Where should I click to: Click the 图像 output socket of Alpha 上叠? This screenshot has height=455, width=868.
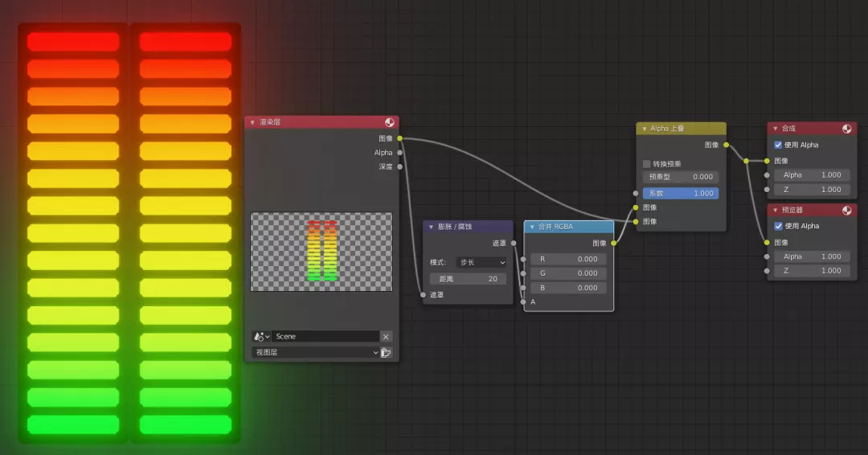tap(727, 145)
